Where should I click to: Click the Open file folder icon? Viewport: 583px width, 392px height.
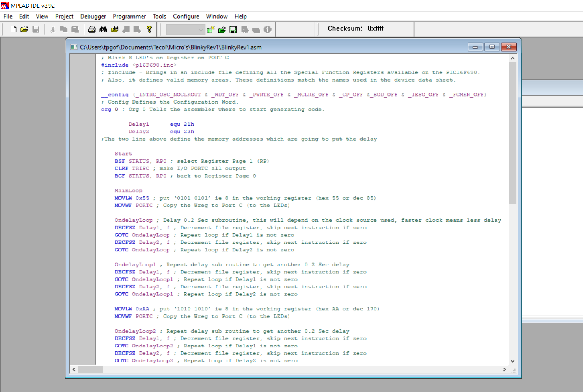[24, 29]
